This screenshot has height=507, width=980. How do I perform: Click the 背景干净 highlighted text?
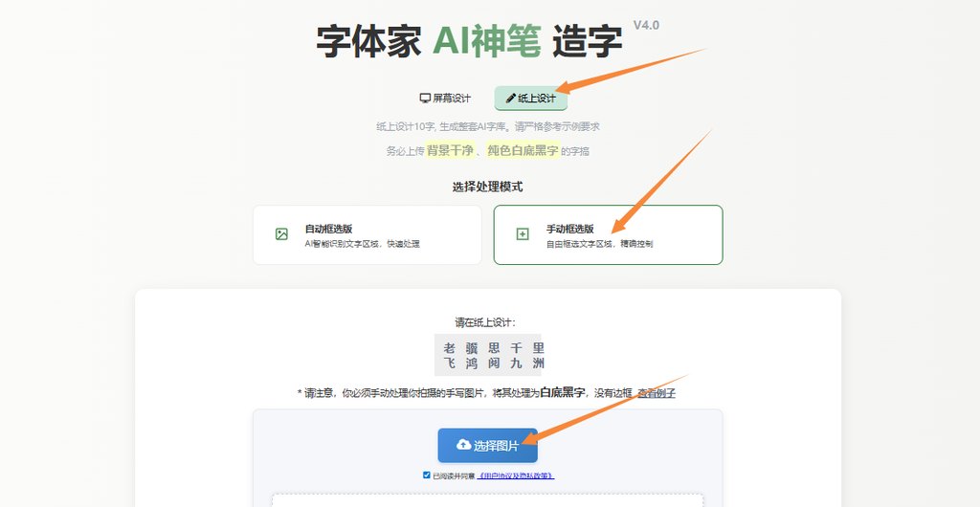click(x=450, y=150)
